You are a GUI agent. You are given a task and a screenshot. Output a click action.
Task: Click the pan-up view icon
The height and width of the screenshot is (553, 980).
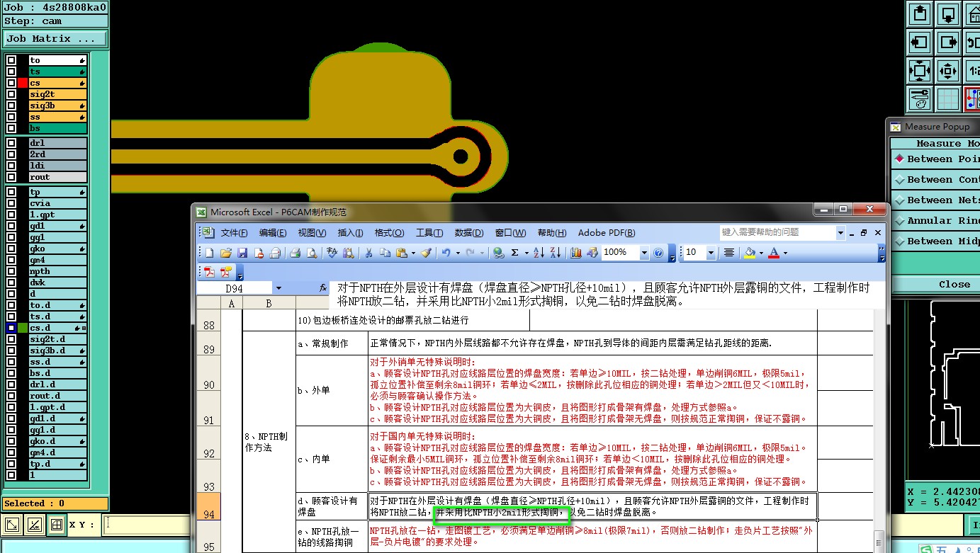920,13
